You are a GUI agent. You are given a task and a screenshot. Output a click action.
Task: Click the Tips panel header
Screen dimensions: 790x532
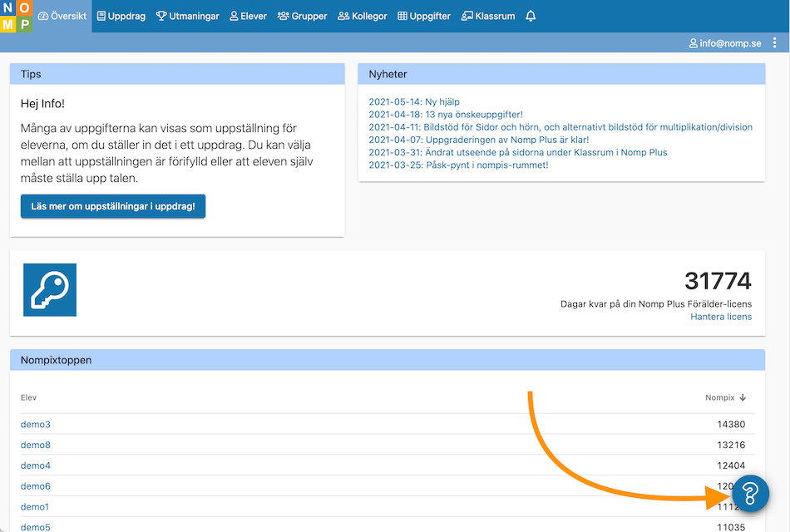pos(177,74)
